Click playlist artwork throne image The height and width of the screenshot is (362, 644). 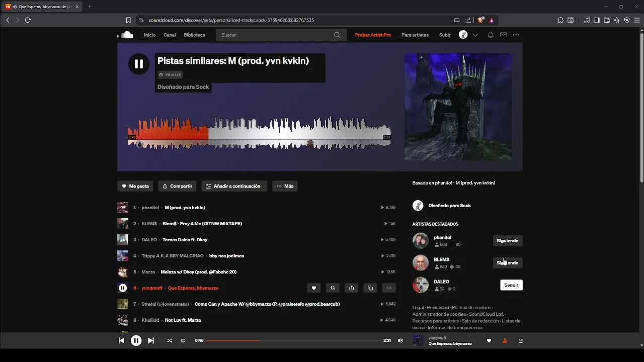pyautogui.click(x=458, y=107)
